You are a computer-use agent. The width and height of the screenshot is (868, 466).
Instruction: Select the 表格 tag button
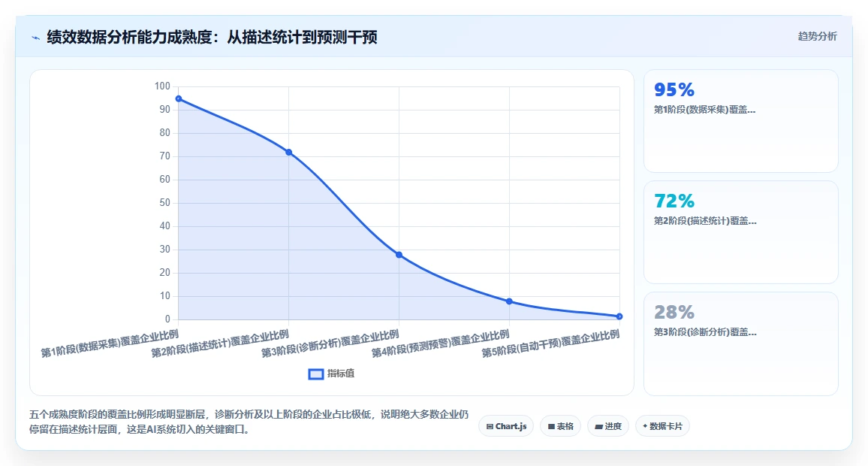[x=560, y=426]
